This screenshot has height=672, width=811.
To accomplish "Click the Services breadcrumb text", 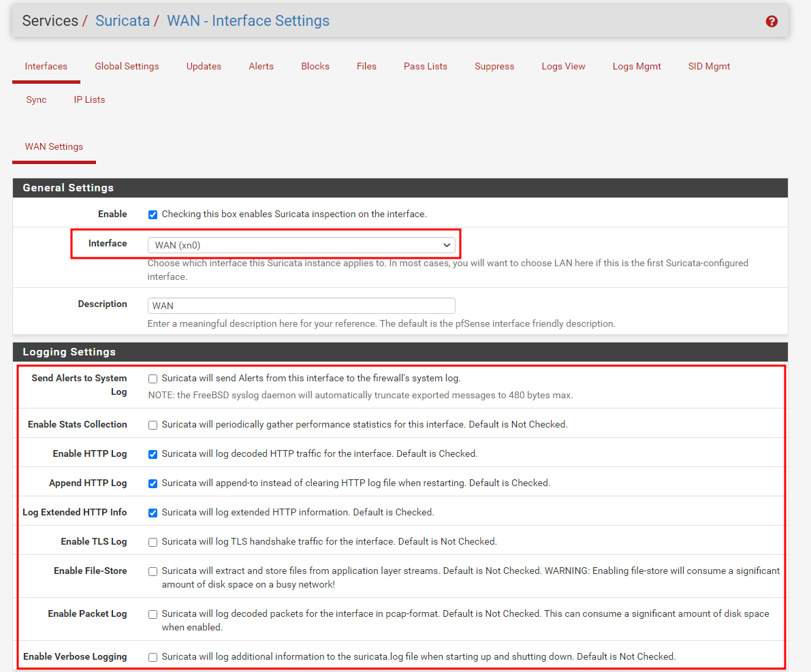I will click(x=50, y=20).
